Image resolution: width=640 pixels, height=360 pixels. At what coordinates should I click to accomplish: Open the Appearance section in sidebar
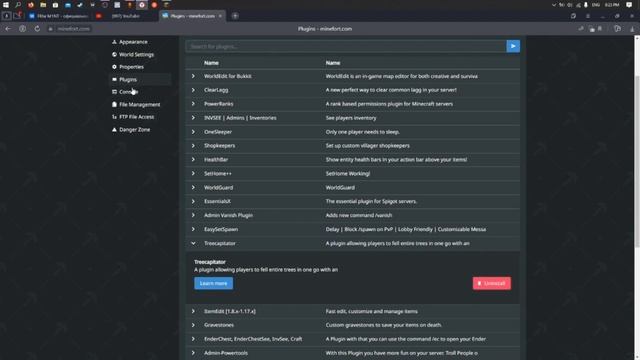[129, 42]
